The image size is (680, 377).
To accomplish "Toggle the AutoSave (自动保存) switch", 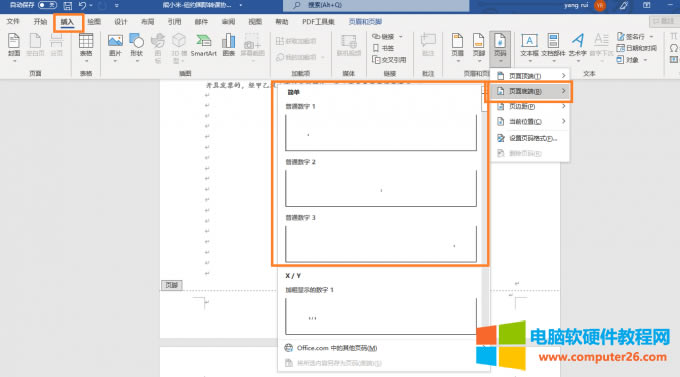I will [47, 5].
